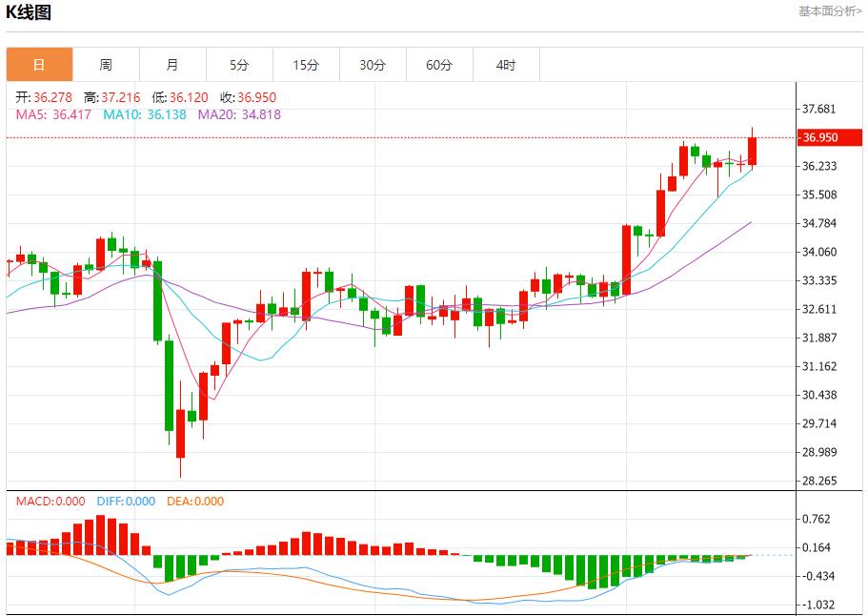Click the MA20 indicator value label
This screenshot has height=616, width=868.
click(x=239, y=114)
